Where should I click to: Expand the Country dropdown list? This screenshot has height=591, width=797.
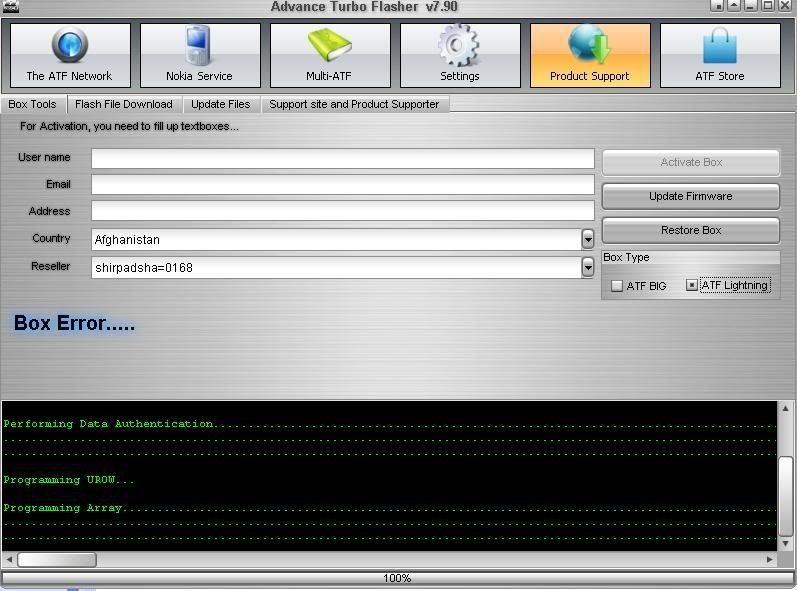(x=588, y=239)
